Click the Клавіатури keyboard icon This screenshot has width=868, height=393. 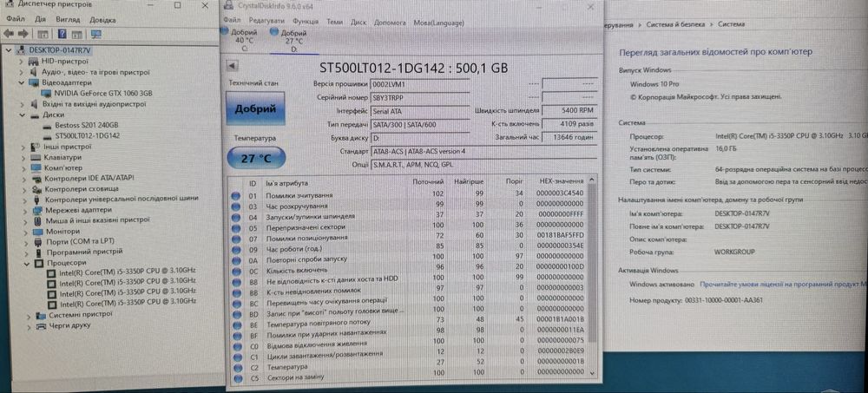tap(36, 157)
